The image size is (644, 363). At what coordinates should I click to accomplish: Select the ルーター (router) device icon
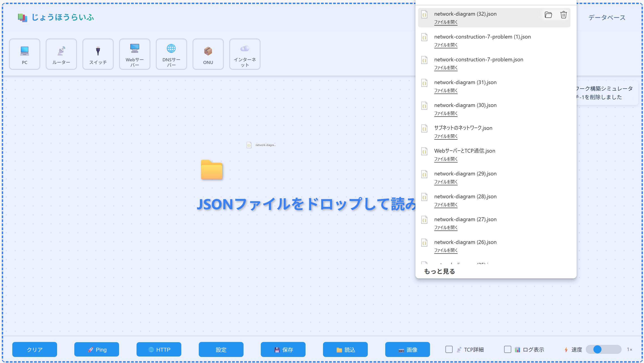click(61, 54)
